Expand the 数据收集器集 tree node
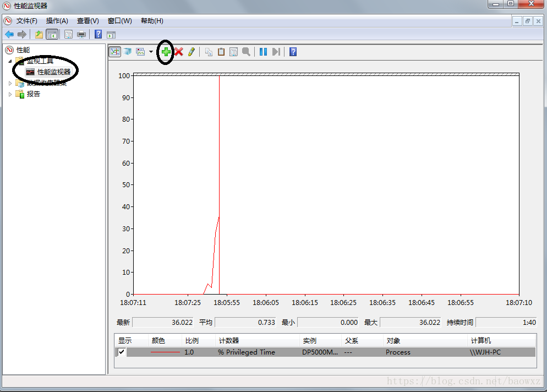This screenshot has width=547, height=392. (10, 83)
